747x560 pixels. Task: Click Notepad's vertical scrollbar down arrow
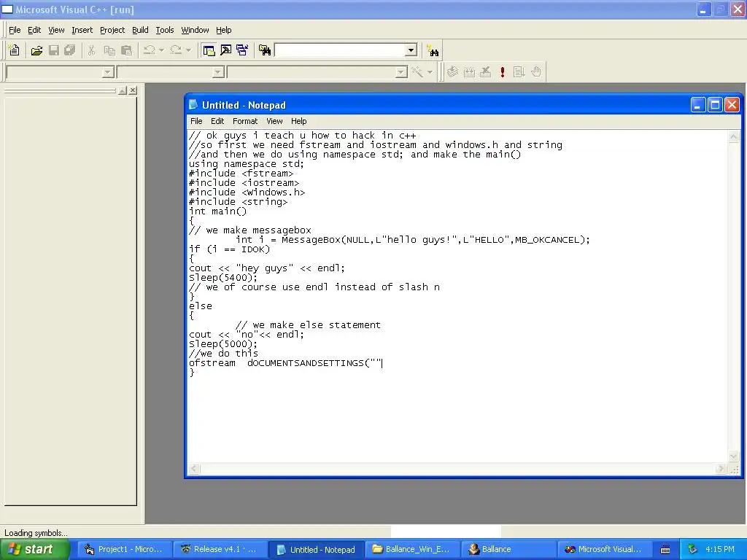[x=734, y=456]
